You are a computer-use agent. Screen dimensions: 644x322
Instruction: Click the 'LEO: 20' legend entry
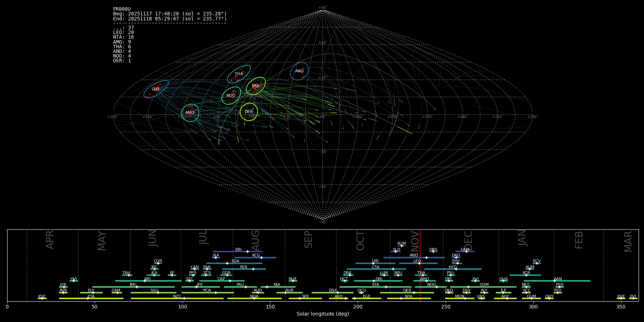(123, 33)
